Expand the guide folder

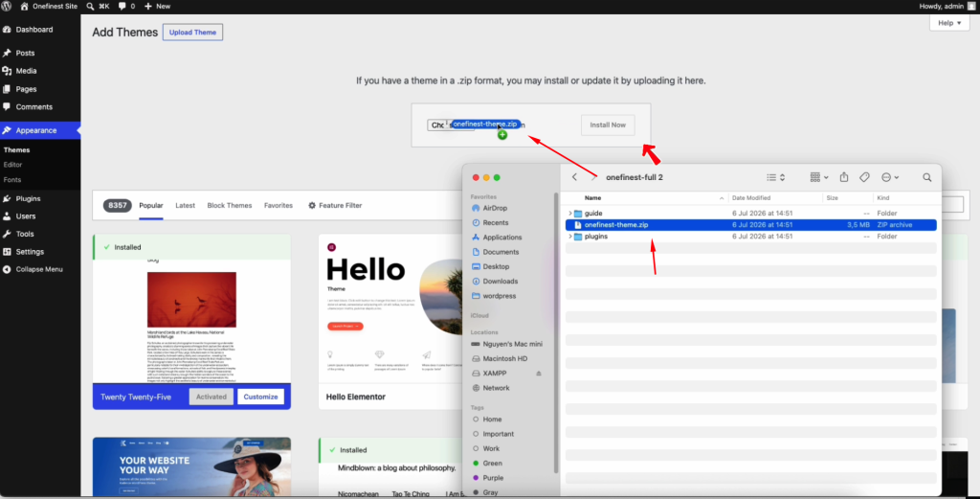point(569,214)
